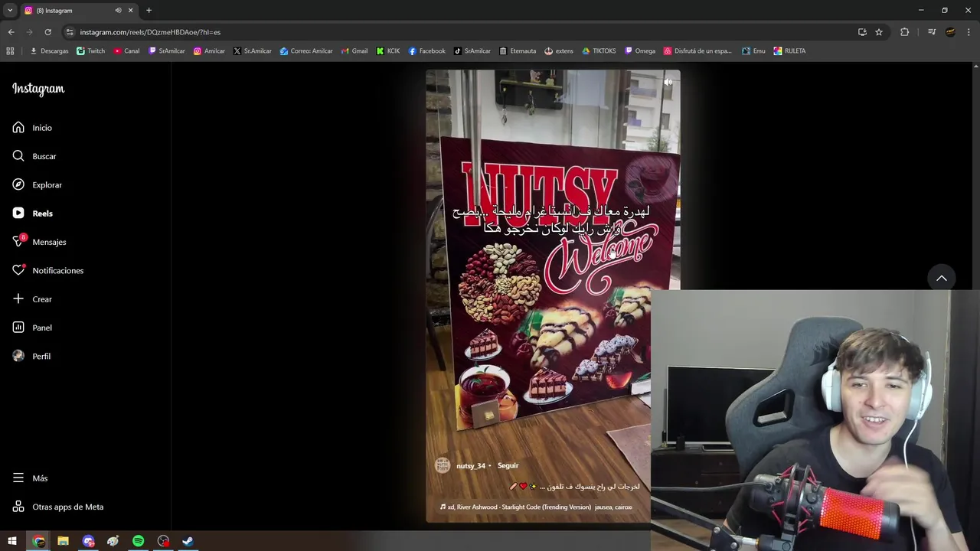Open Eternauta bookmark

point(518,51)
